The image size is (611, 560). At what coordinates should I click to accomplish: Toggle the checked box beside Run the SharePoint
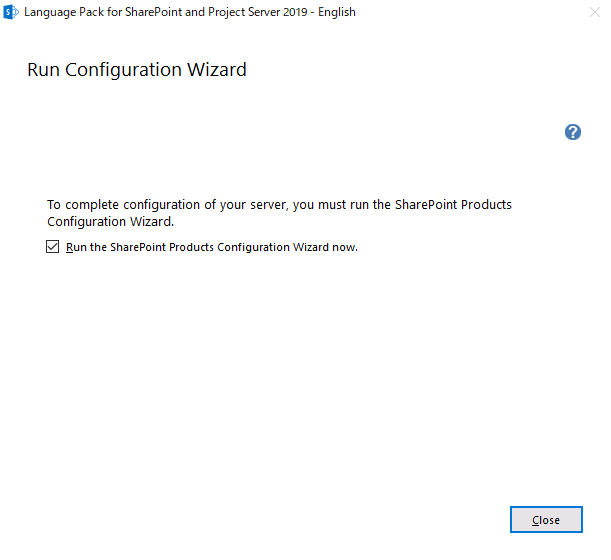[x=53, y=247]
